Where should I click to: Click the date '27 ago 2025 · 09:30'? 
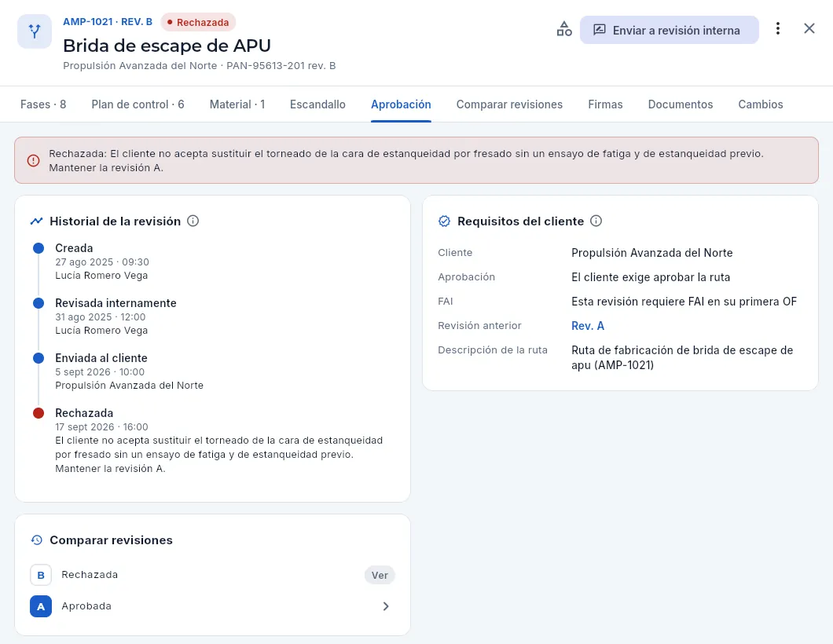[x=102, y=262]
